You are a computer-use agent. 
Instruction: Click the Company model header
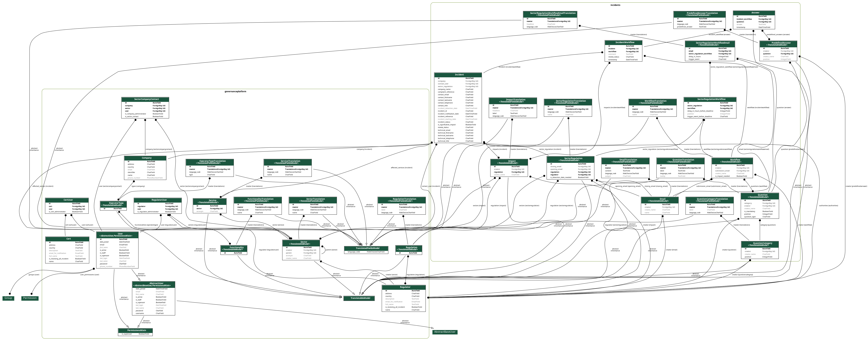click(x=145, y=158)
